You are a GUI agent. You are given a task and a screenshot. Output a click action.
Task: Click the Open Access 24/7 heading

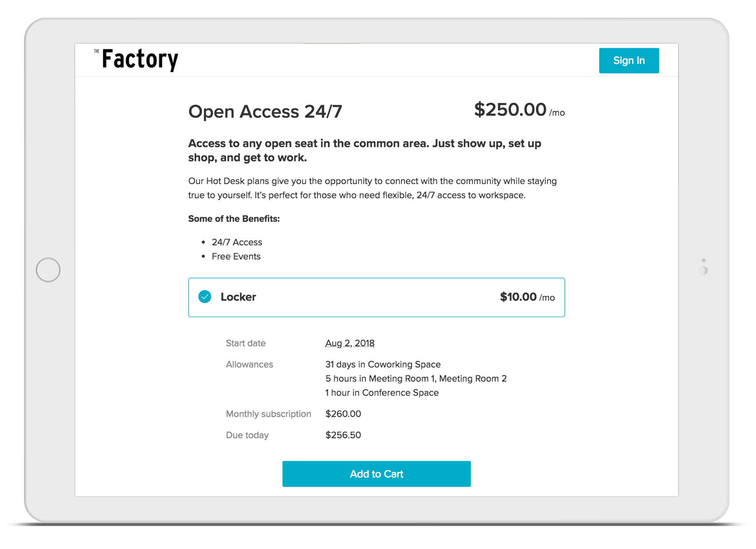click(x=265, y=112)
